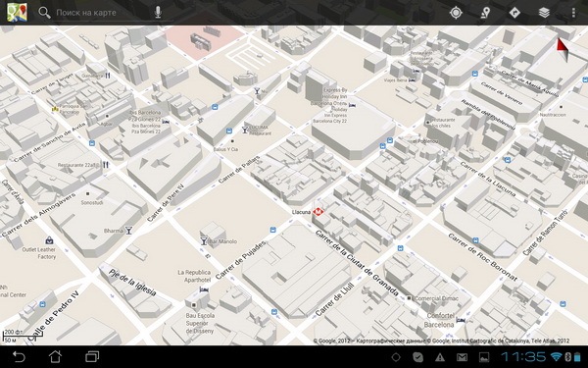Image resolution: width=588 pixels, height=368 pixels.
Task: Center map on my location
Action: [x=456, y=13]
